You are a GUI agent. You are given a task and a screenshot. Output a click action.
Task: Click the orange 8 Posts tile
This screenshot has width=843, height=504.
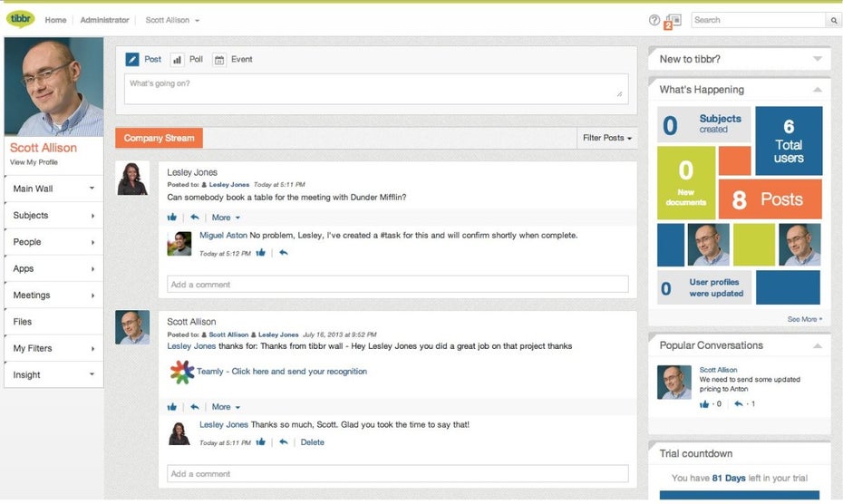770,199
